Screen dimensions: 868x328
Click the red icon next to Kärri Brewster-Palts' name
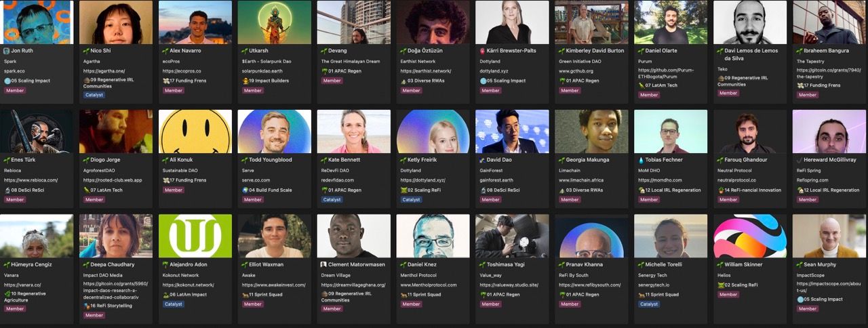482,51
